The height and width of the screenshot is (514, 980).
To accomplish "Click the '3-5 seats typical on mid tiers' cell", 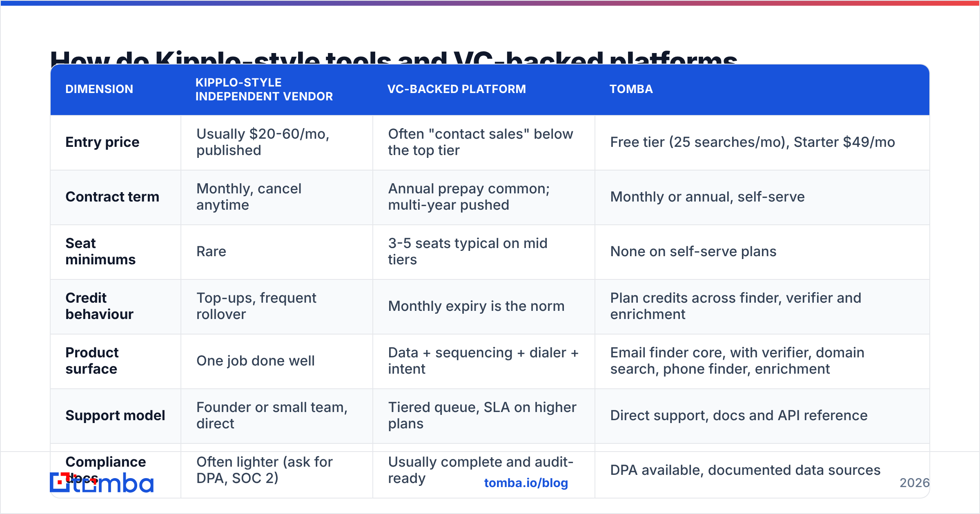I will [484, 252].
